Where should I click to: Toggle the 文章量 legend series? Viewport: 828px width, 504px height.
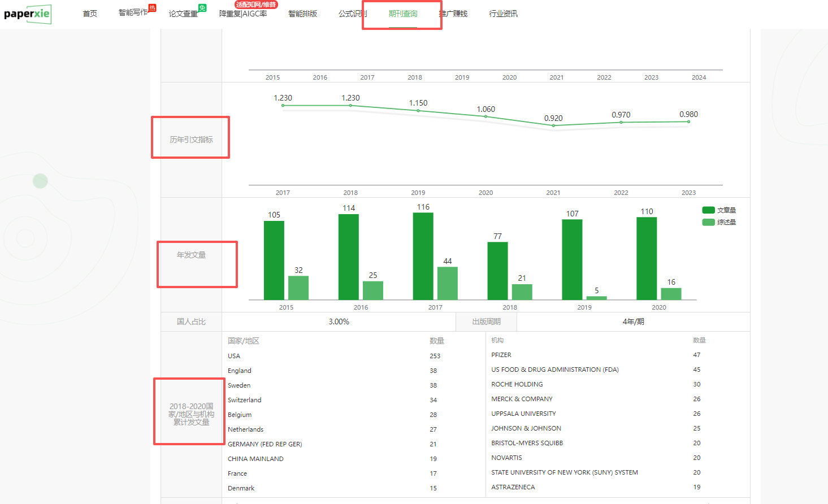[726, 210]
